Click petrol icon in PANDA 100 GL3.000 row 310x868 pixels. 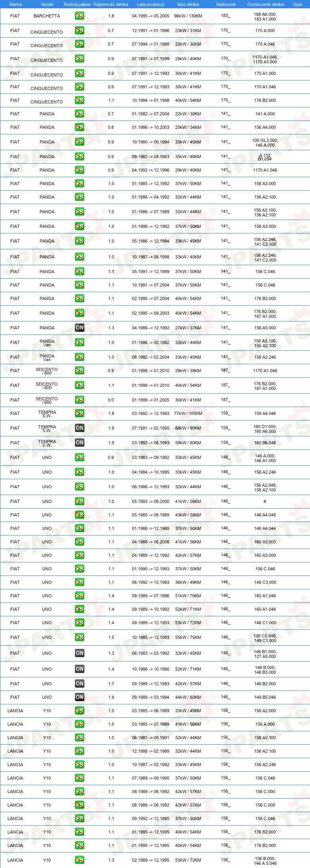tap(79, 142)
